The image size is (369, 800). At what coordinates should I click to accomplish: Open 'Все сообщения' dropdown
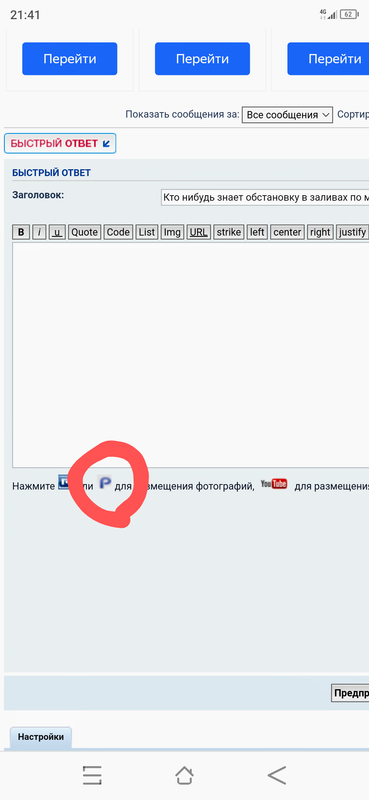287,115
